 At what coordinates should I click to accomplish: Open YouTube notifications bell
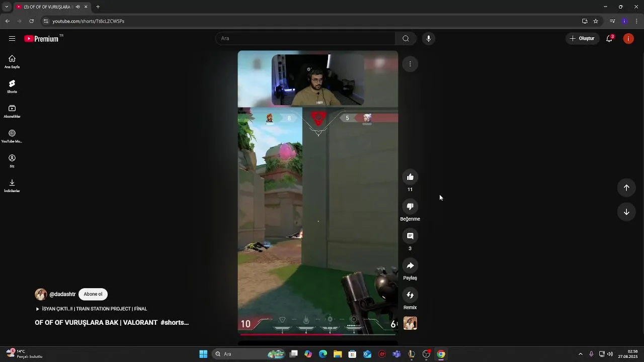(x=609, y=39)
